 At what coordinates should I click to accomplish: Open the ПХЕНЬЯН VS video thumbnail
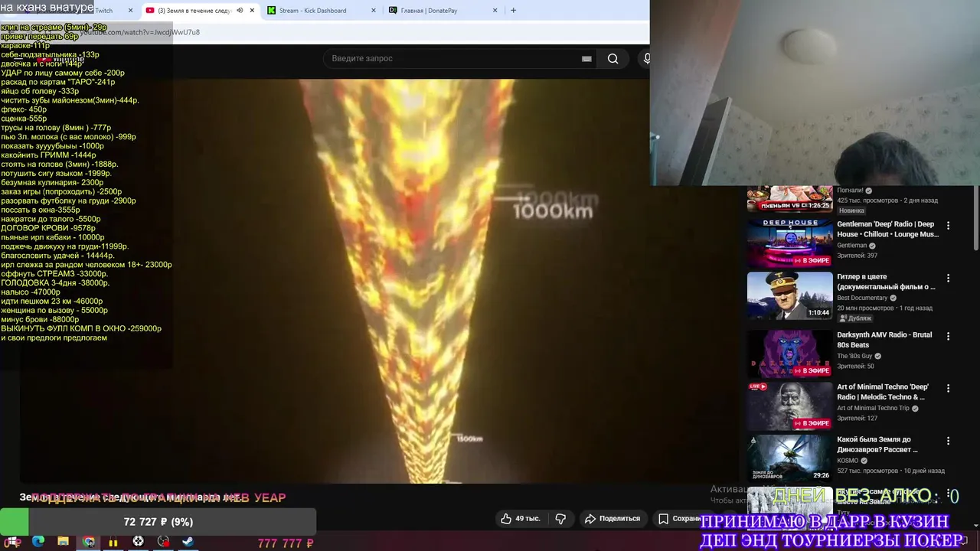click(x=789, y=198)
